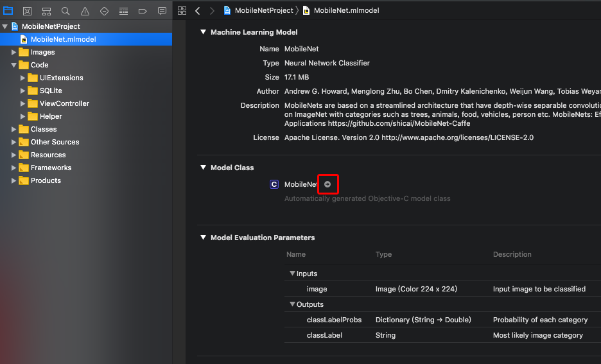Expand the Classes folder

13,129
